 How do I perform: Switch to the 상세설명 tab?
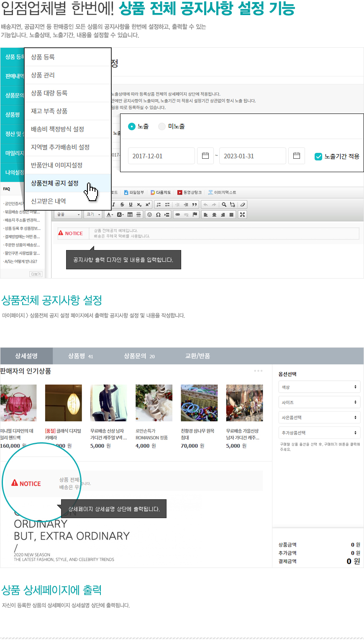tap(26, 356)
